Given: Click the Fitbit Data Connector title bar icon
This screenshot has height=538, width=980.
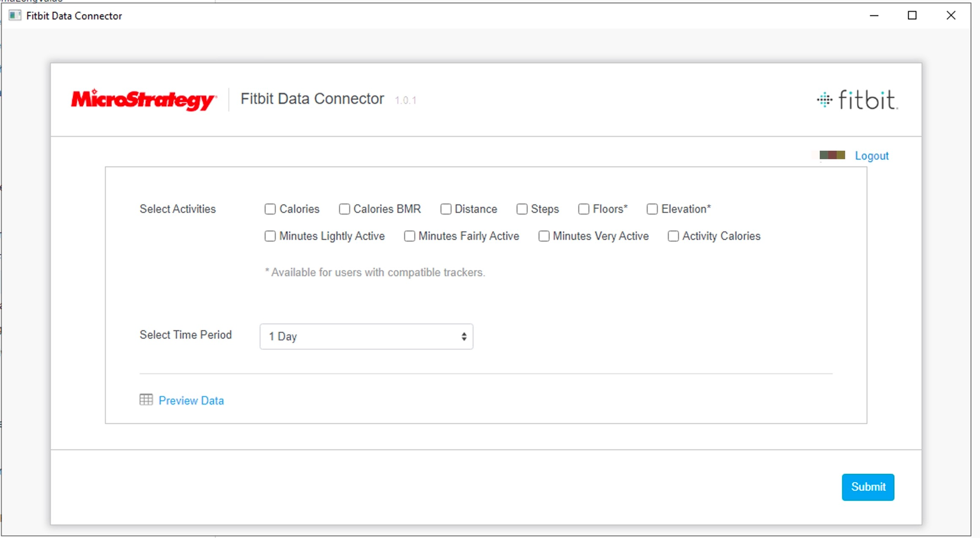Looking at the screenshot, I should 15,16.
